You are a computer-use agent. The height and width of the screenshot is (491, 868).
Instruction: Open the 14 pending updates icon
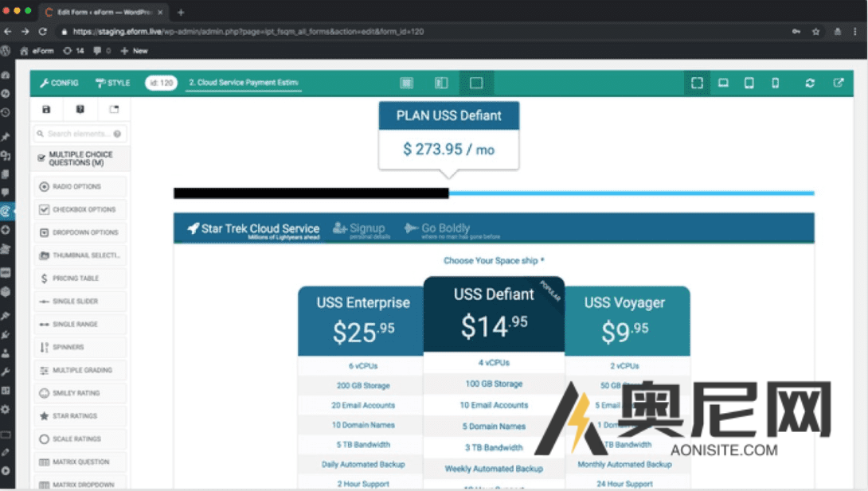pos(73,51)
